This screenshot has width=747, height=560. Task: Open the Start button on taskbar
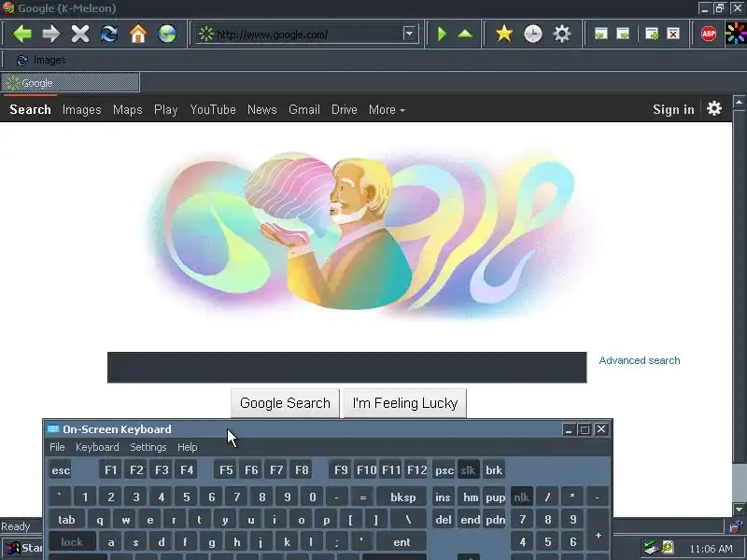point(21,548)
